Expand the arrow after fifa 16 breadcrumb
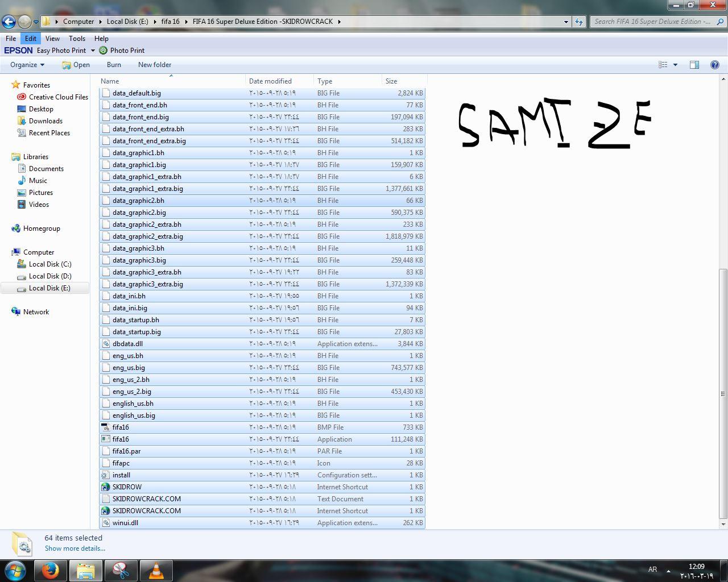Image resolution: width=728 pixels, height=582 pixels. tap(186, 22)
